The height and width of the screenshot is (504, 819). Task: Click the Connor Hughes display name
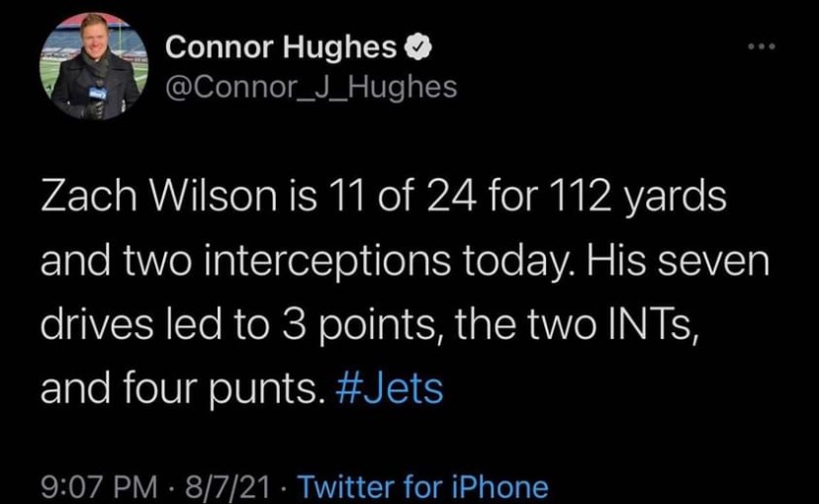(281, 47)
